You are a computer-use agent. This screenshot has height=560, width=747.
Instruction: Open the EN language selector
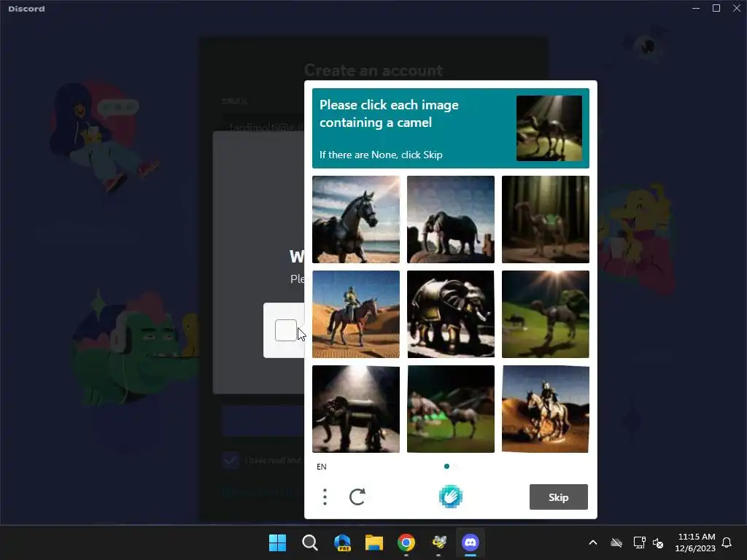tap(322, 467)
